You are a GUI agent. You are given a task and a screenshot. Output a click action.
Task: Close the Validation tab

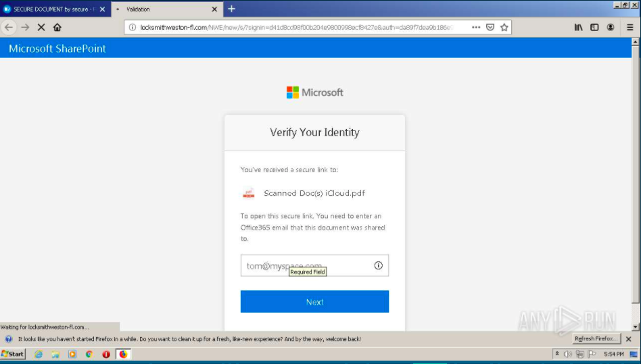tap(214, 9)
